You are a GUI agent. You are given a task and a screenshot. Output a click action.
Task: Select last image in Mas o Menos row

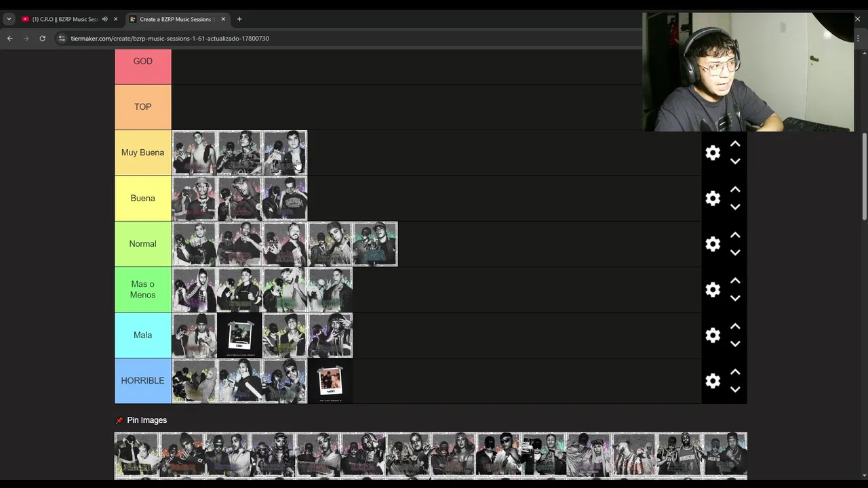(330, 289)
